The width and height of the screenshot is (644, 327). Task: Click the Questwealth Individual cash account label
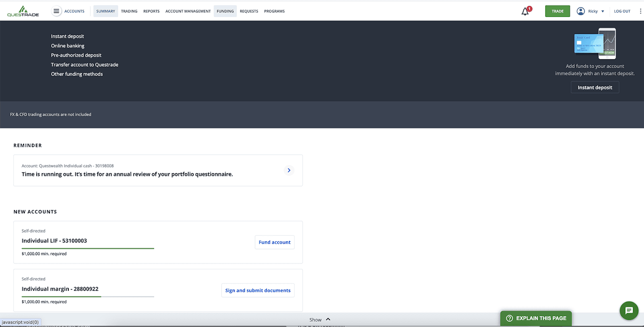coord(68,166)
